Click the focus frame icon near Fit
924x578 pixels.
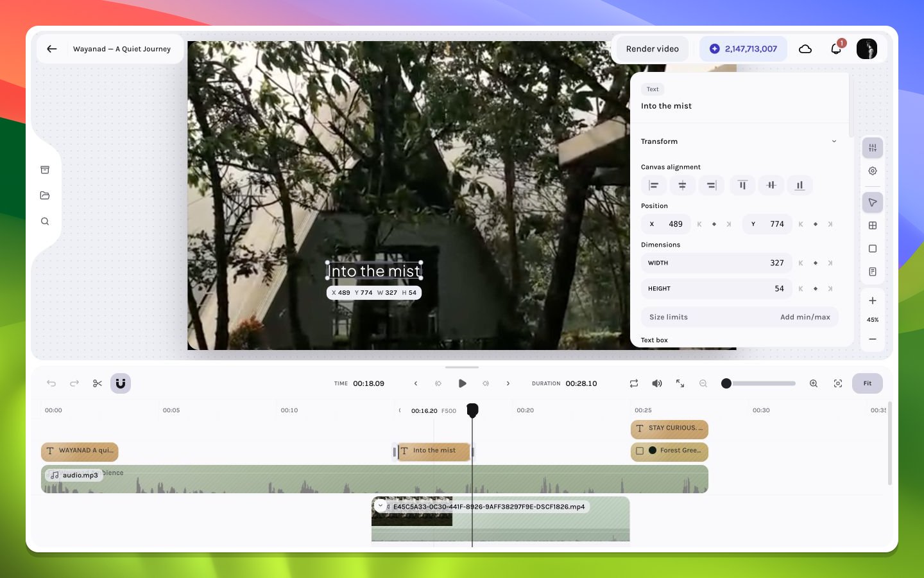838,383
